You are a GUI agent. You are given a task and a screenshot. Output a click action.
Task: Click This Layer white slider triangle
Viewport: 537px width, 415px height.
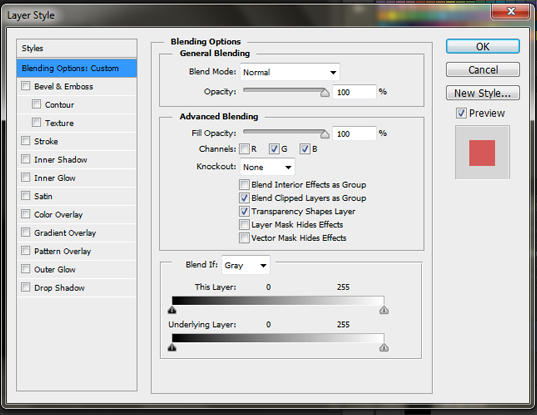(x=384, y=310)
